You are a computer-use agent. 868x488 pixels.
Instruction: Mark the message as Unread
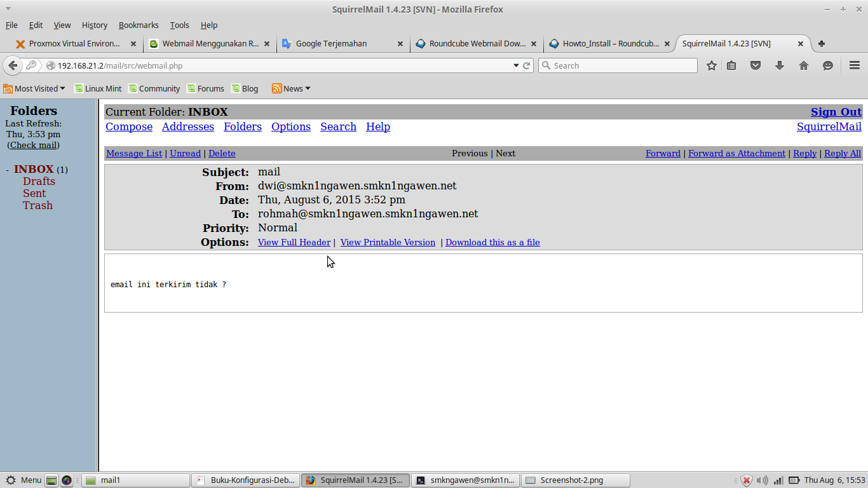[185, 153]
